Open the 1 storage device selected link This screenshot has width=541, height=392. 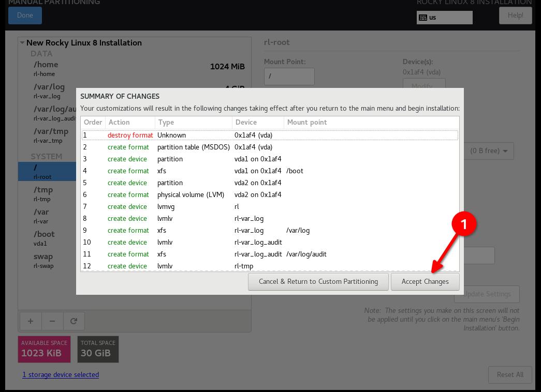61,374
